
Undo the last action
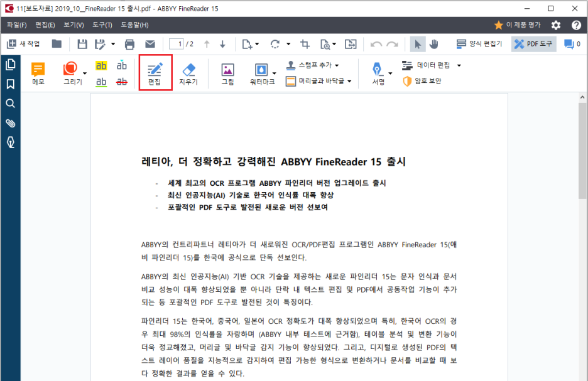pyautogui.click(x=376, y=44)
